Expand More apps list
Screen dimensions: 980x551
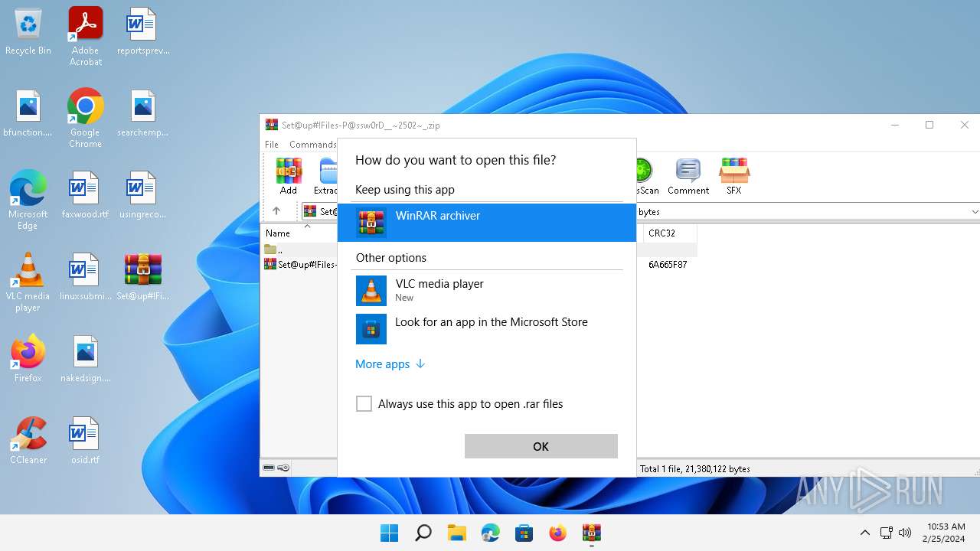tap(390, 364)
